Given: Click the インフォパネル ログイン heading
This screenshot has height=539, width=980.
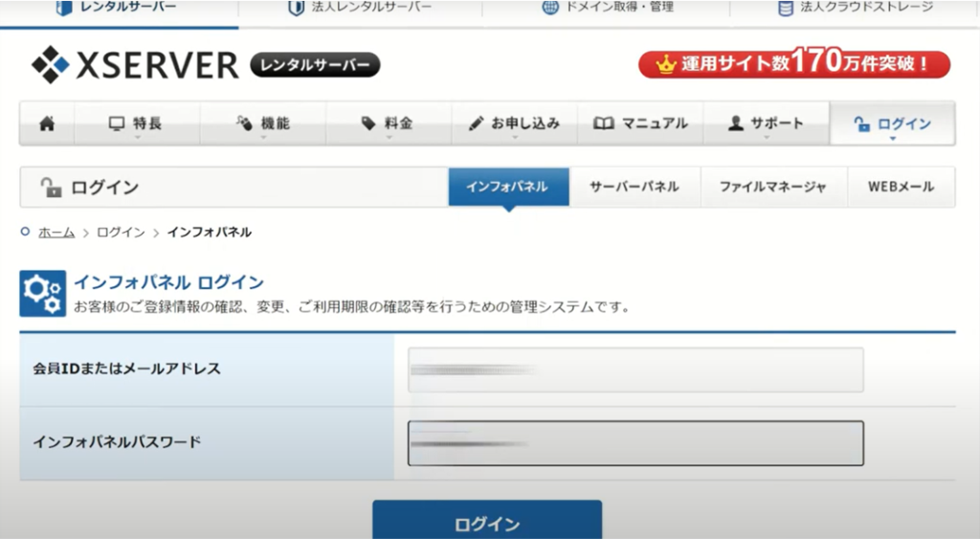Looking at the screenshot, I should click(x=168, y=282).
